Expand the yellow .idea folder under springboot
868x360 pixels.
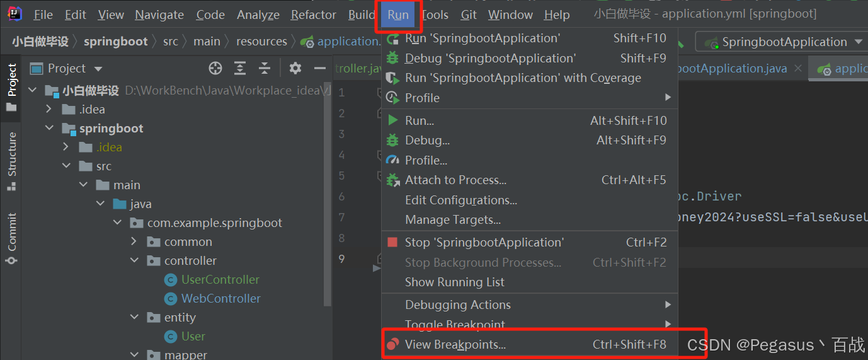[67, 147]
